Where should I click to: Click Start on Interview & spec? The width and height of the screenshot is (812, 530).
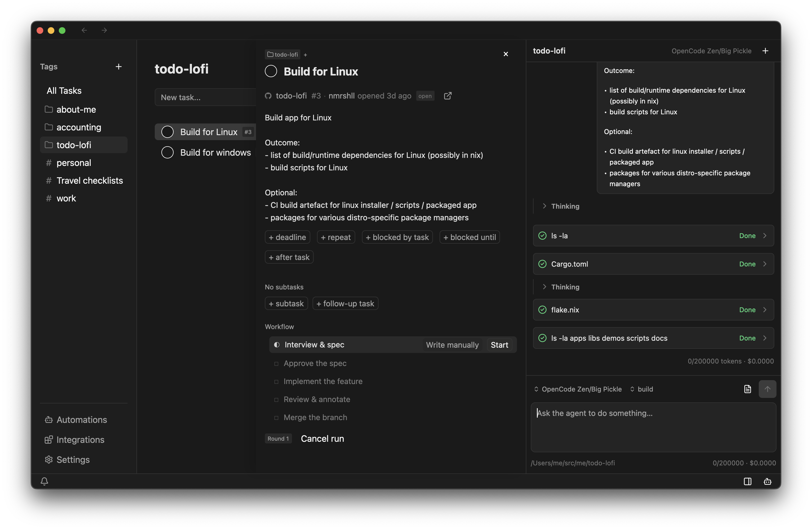point(499,345)
